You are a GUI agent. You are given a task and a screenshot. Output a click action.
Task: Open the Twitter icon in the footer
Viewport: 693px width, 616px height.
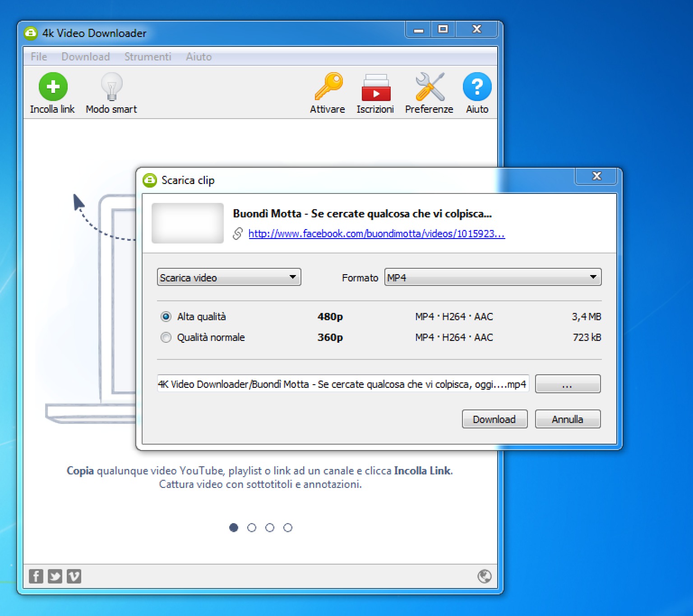coord(55,576)
